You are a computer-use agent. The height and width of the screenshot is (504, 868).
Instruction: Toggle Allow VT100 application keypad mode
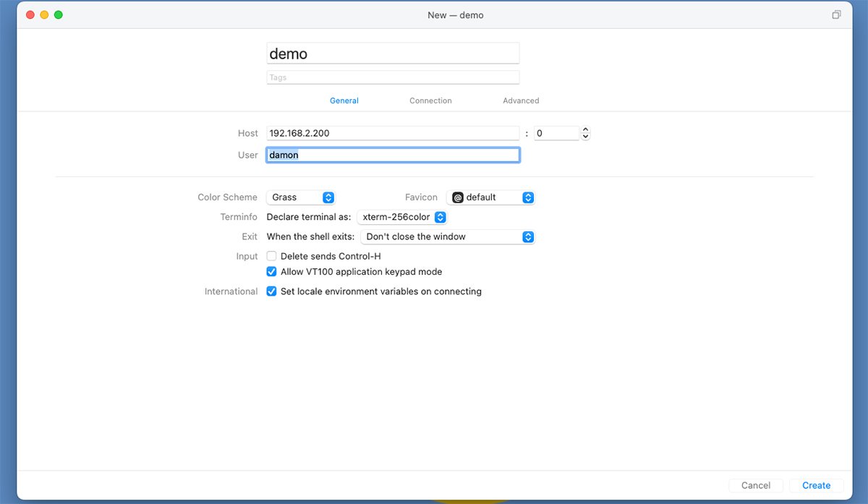[x=272, y=272]
